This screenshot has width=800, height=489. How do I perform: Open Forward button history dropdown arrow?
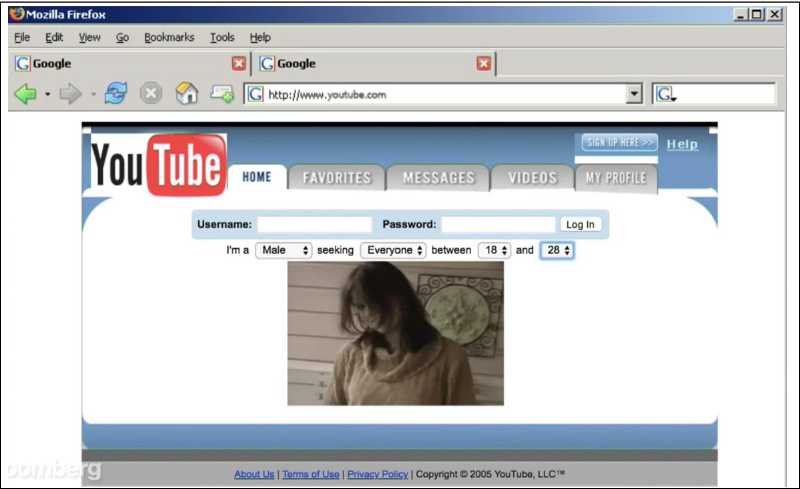coord(93,94)
